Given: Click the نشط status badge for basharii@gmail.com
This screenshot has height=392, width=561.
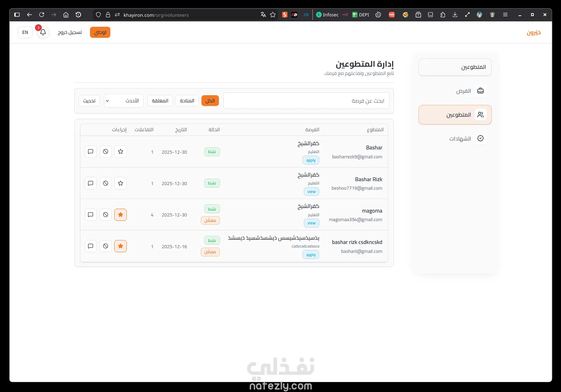Looking at the screenshot, I should 212,240.
